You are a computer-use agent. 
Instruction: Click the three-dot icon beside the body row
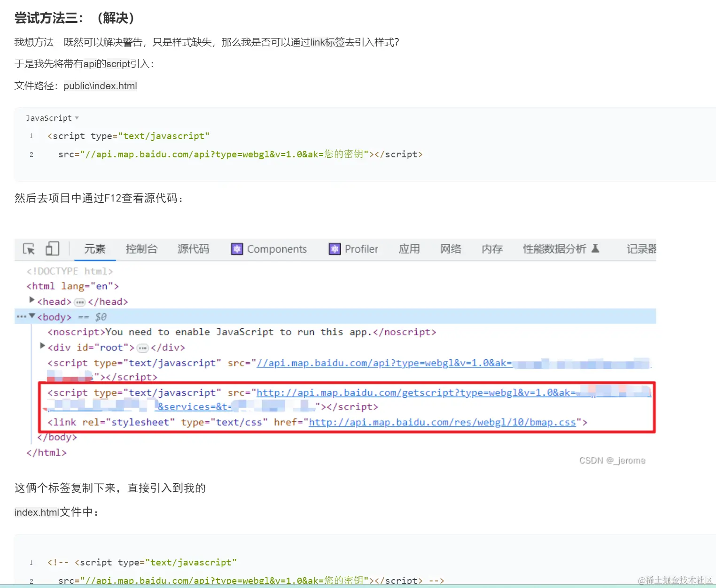21,317
